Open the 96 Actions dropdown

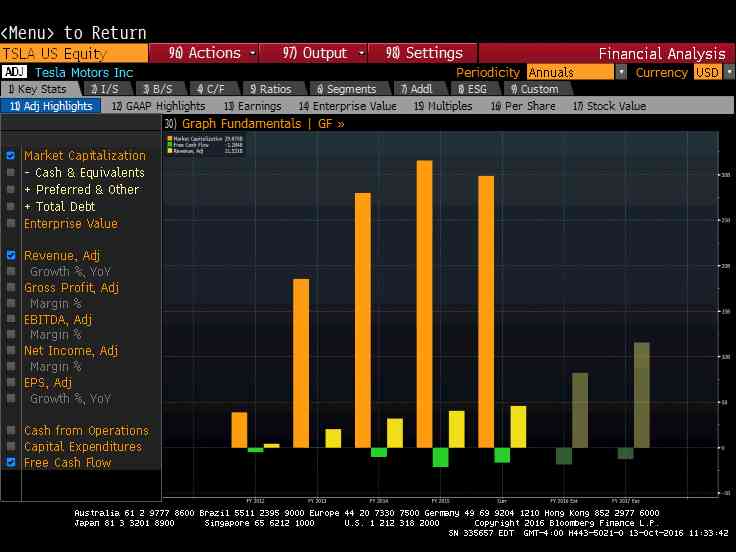tap(204, 53)
